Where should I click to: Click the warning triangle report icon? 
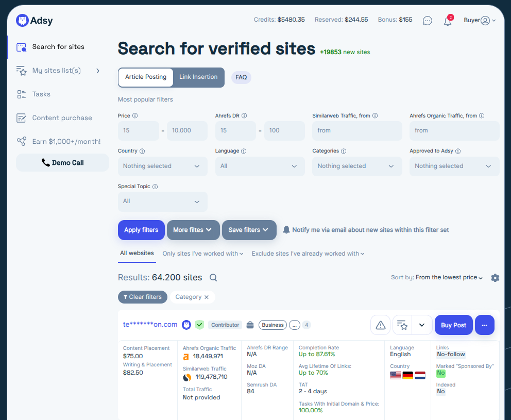[380, 325]
